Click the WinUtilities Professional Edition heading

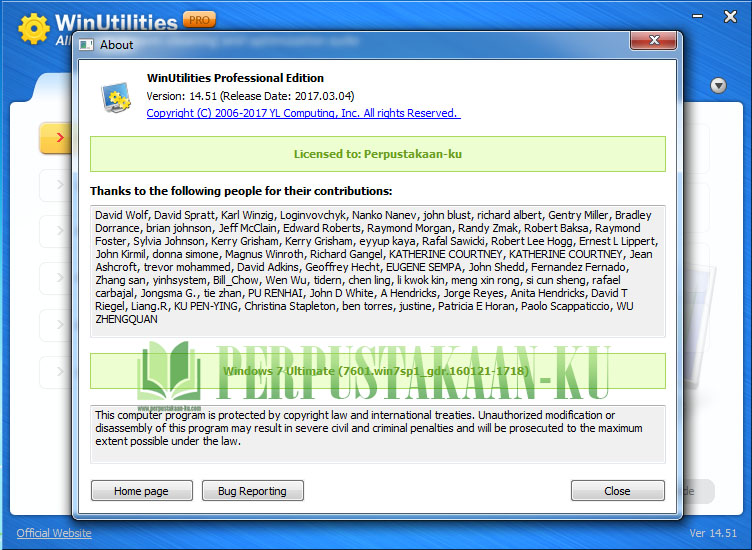pyautogui.click(x=235, y=78)
